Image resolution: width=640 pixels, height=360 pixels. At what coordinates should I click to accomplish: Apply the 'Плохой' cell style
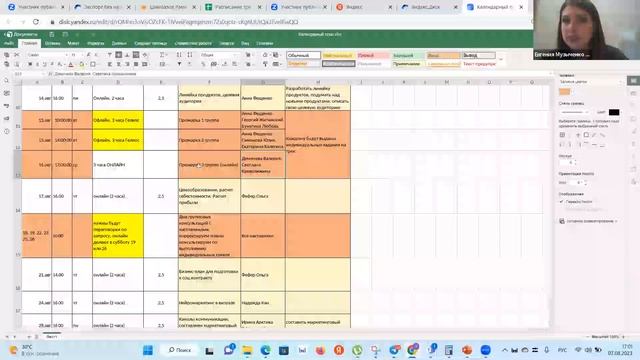point(373,55)
